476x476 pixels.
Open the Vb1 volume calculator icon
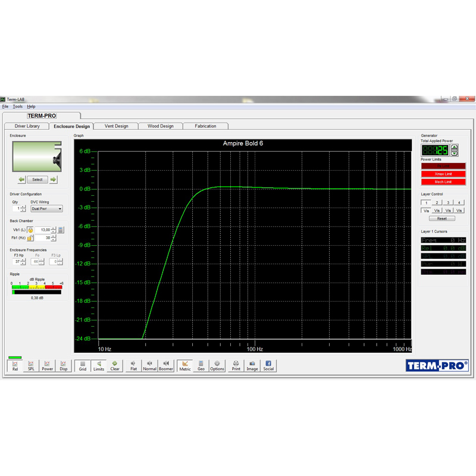click(x=61, y=230)
